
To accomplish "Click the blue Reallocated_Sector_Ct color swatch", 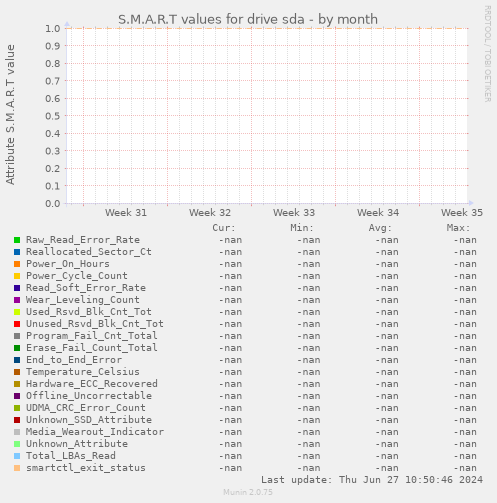I will pyautogui.click(x=17, y=252).
